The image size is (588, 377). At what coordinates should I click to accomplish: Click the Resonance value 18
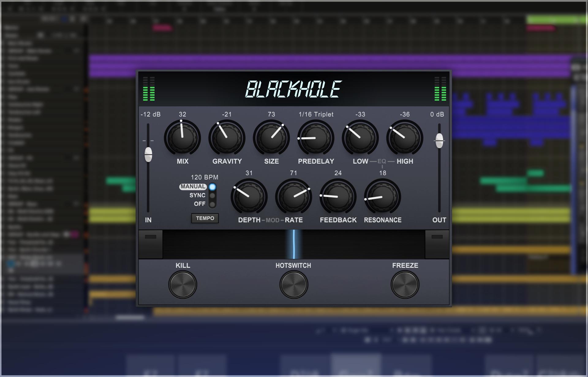[383, 173]
